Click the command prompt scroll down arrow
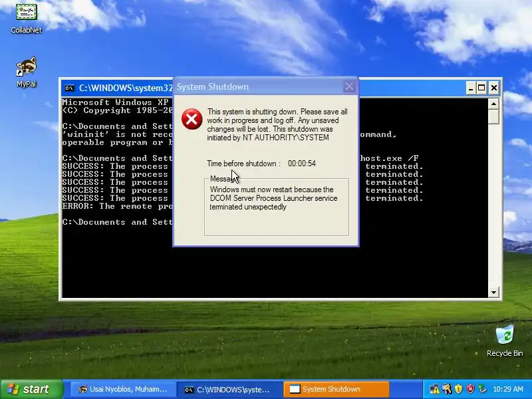Screen dimensions: 532x399 tap(493, 292)
